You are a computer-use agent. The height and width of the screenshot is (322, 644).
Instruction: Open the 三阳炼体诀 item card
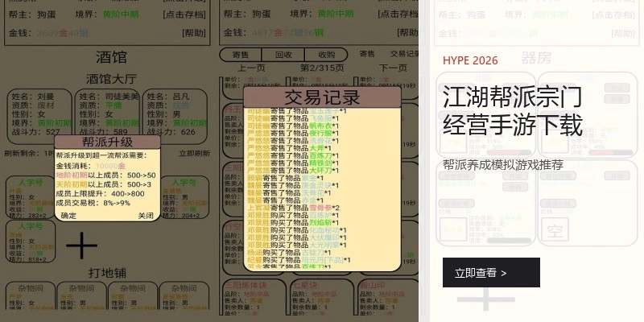tap(254, 297)
